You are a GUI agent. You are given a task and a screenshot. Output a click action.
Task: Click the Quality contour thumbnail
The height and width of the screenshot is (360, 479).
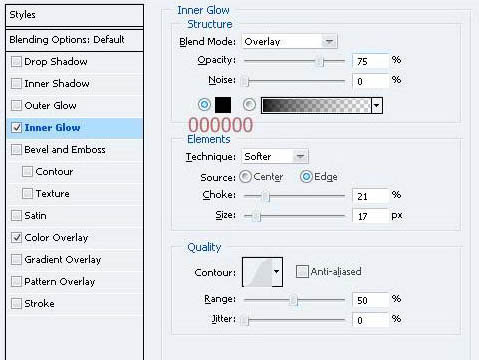click(257, 272)
